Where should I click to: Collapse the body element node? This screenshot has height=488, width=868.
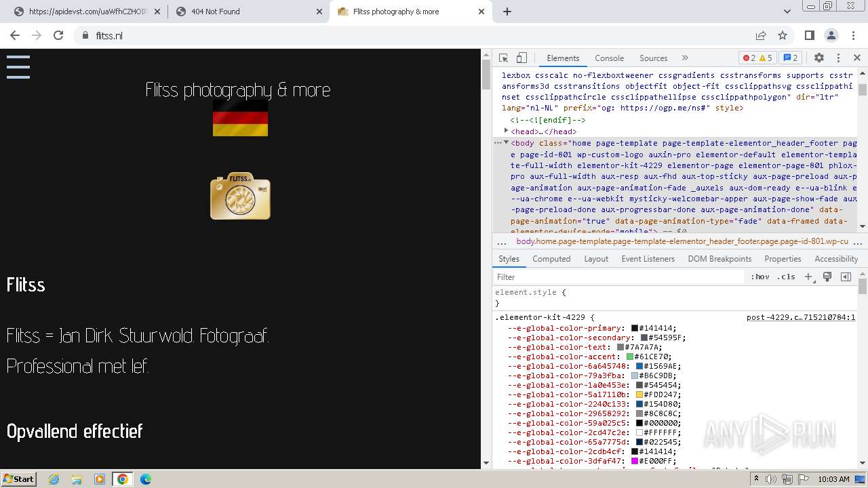click(506, 143)
